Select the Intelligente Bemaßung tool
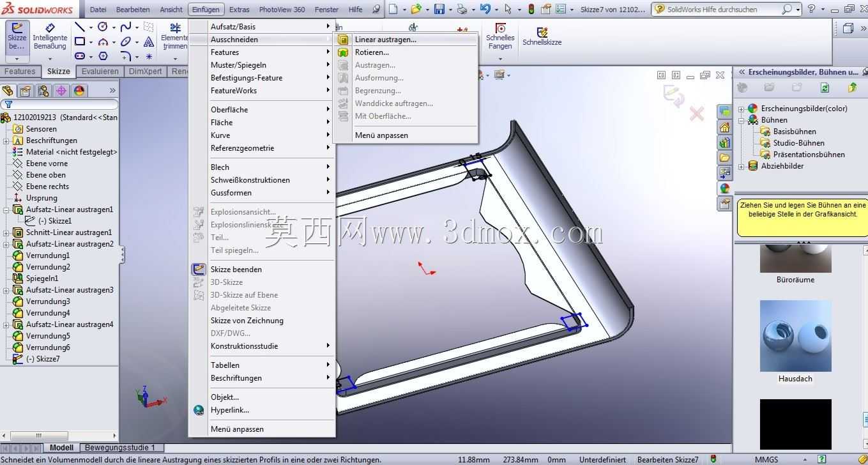 click(x=50, y=36)
